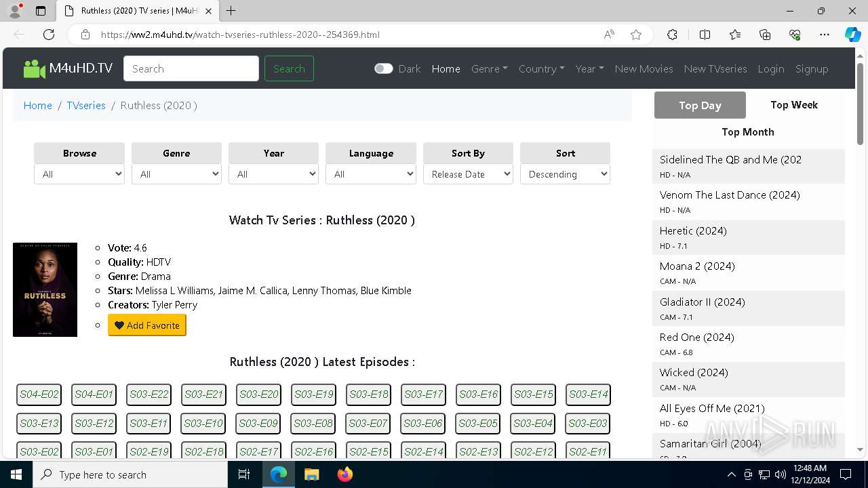Launch Firefox from taskbar
This screenshot has width=868, height=488.
[344, 474]
